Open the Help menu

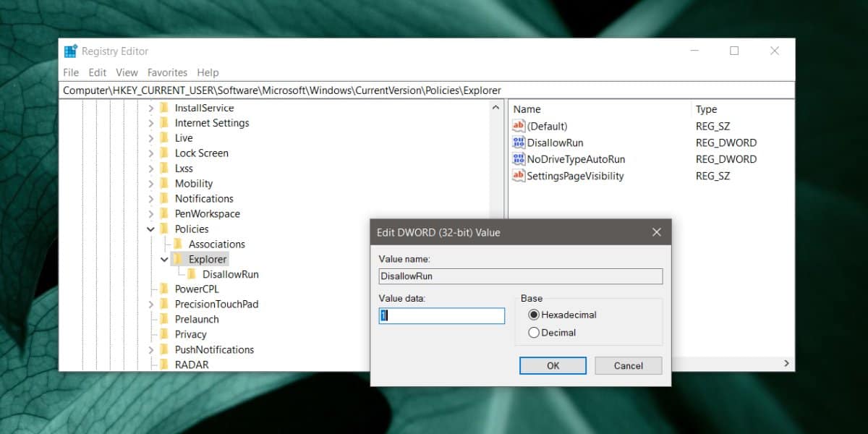coord(208,72)
